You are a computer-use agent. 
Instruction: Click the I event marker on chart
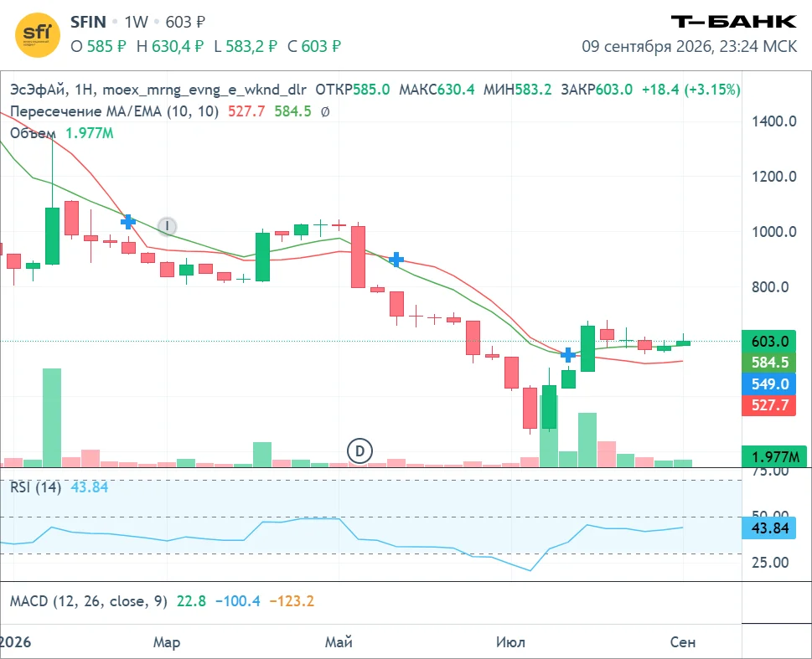click(x=167, y=226)
